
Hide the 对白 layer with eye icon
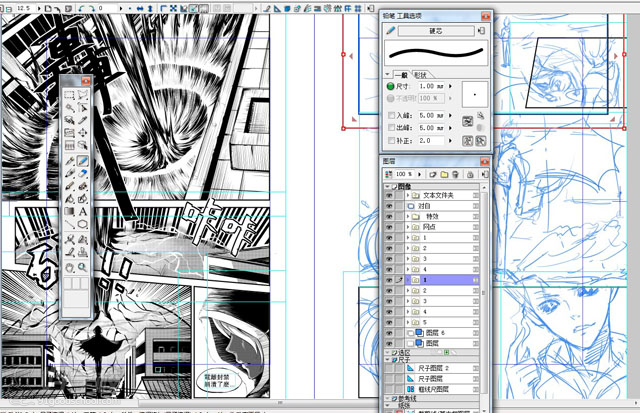(x=389, y=205)
